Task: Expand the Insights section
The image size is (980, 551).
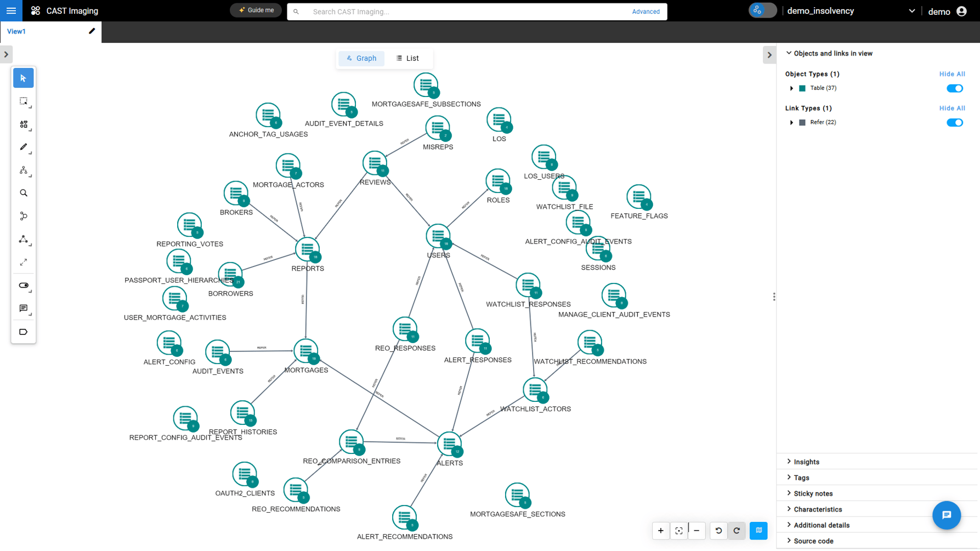Action: click(x=806, y=462)
